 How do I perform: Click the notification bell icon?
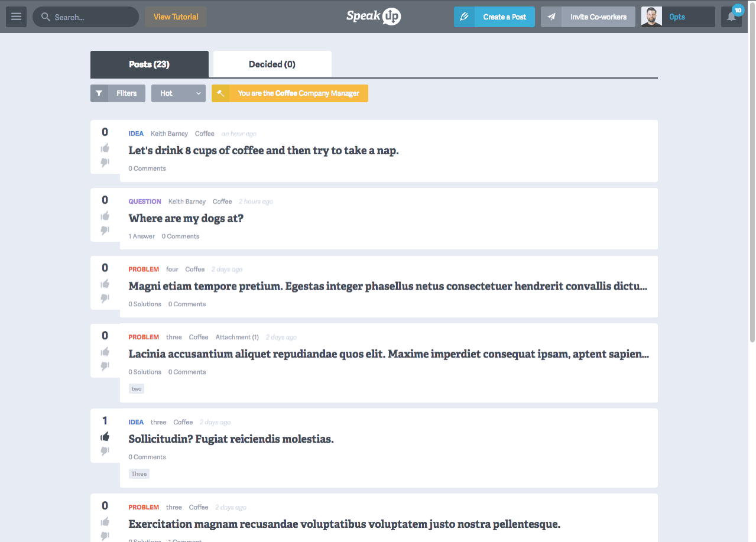(731, 17)
